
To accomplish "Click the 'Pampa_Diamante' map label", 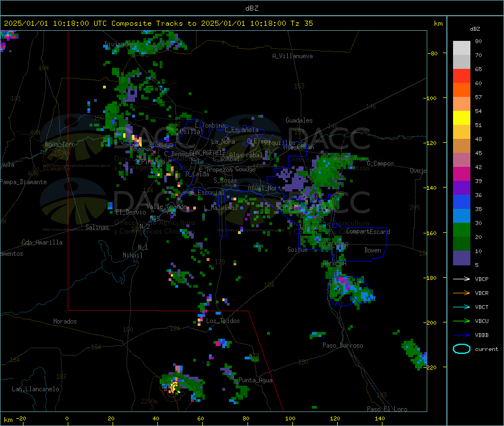I will click(24, 182).
